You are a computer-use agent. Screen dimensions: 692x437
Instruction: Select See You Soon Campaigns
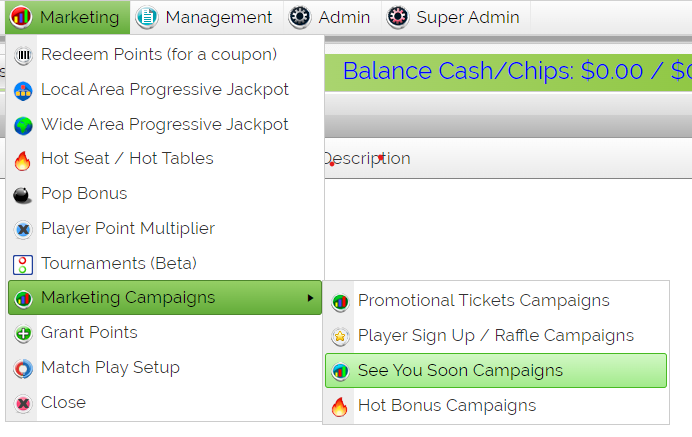coord(496,371)
